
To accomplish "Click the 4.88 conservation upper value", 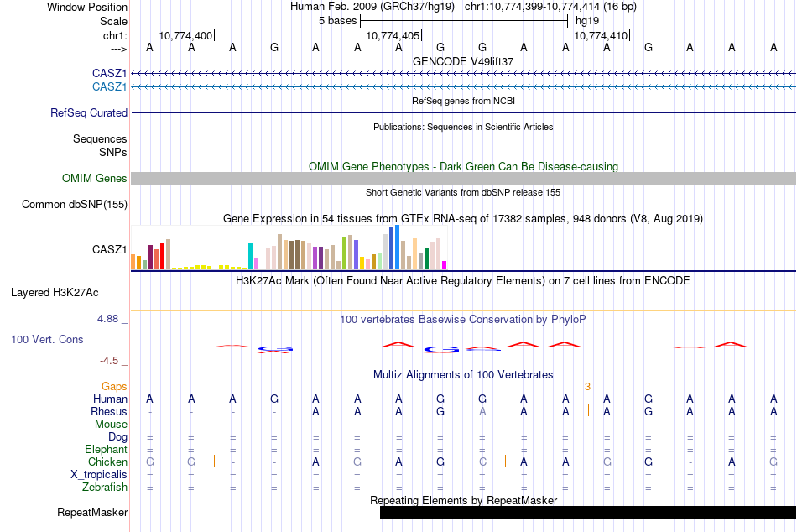I will [107, 319].
